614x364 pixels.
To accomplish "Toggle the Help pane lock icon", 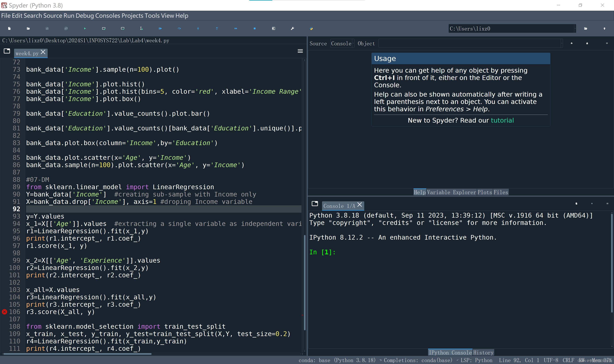I will [x=587, y=43].
